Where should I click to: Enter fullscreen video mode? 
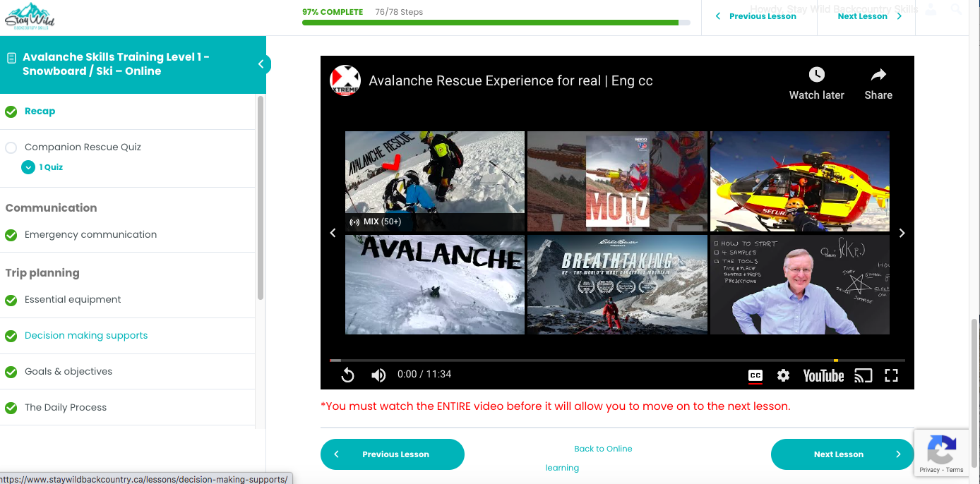[x=891, y=375]
